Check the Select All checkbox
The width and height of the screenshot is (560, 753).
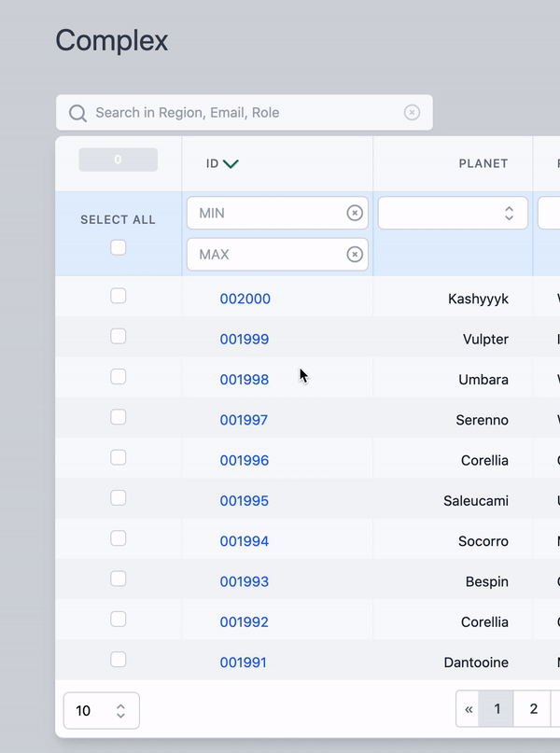[118, 247]
